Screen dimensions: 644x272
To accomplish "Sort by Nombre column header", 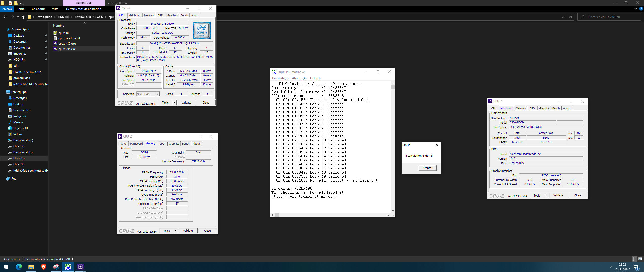I will tap(59, 26).
